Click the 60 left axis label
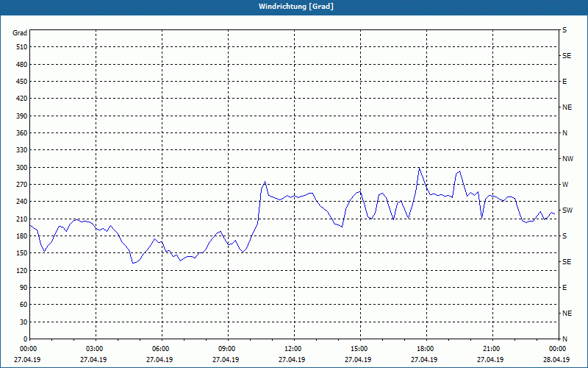588x368 pixels. pyautogui.click(x=24, y=305)
